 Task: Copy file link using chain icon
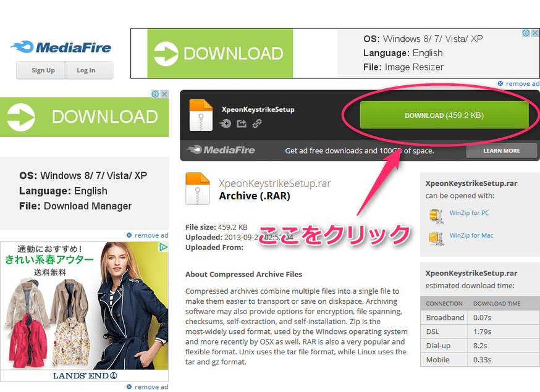click(x=257, y=123)
